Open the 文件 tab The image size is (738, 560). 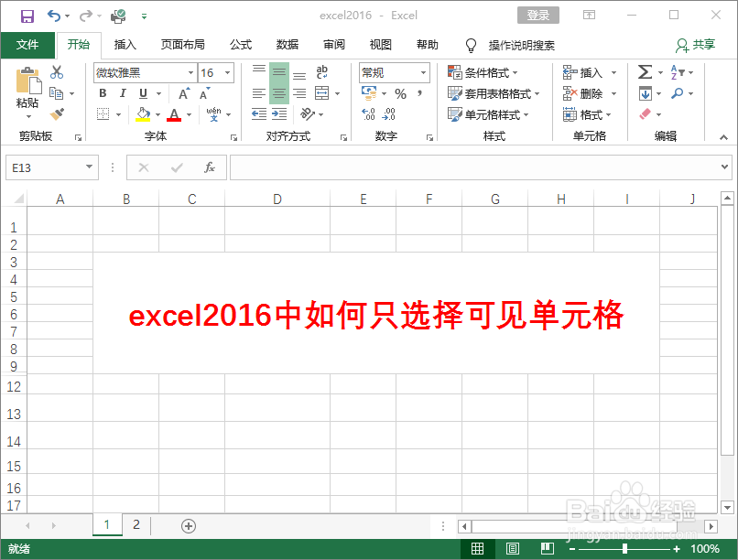(27, 45)
